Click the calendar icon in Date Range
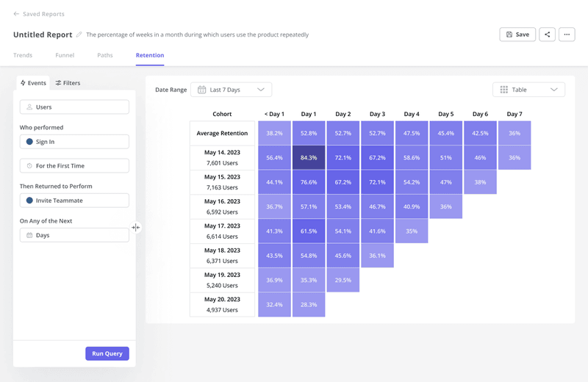588x382 pixels. pyautogui.click(x=201, y=90)
